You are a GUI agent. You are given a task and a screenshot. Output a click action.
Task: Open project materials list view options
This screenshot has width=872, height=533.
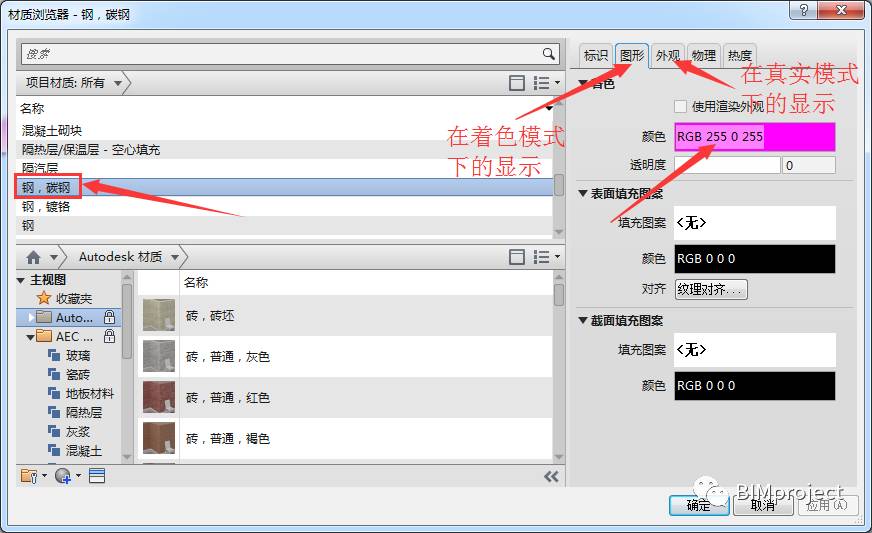click(x=546, y=83)
